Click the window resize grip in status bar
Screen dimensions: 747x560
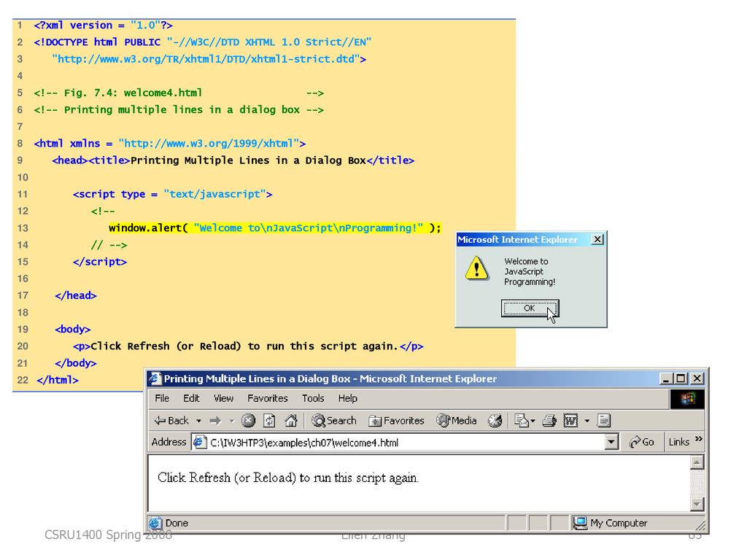(x=701, y=525)
